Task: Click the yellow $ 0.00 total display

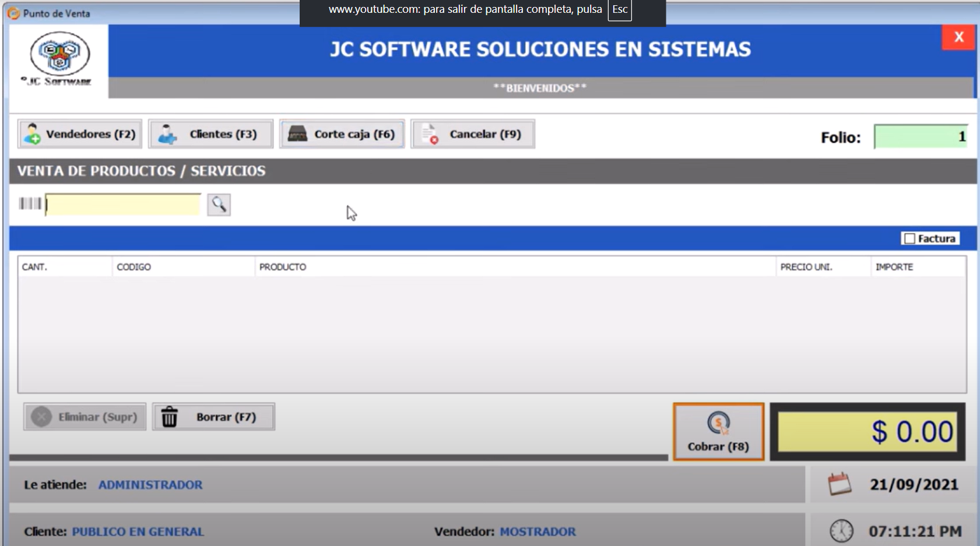Action: point(867,432)
